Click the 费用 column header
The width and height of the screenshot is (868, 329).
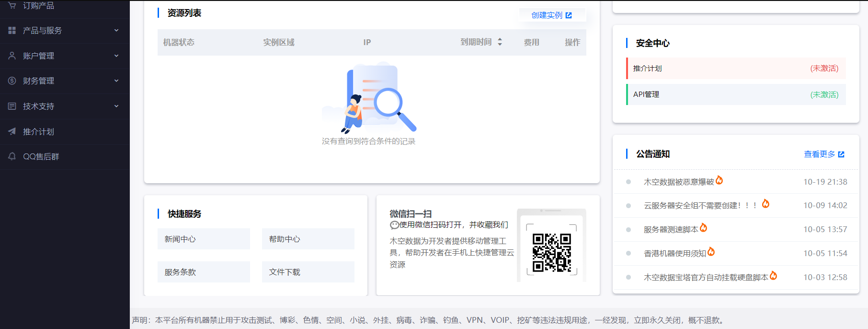[532, 42]
